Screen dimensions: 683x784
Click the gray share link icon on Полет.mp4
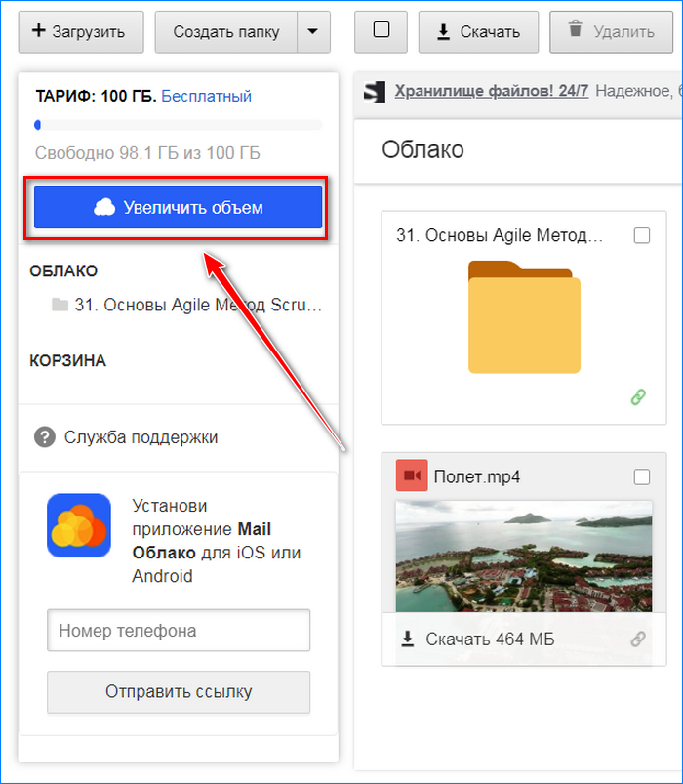point(638,639)
